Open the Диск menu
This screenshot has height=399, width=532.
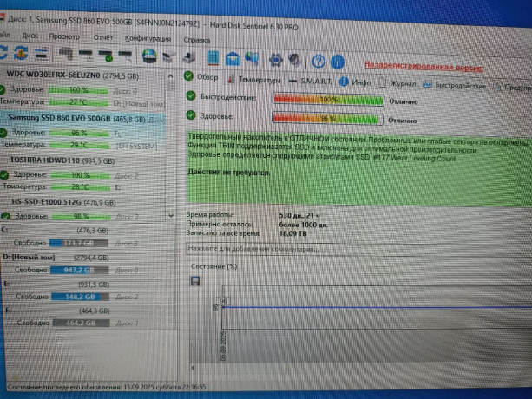point(30,36)
